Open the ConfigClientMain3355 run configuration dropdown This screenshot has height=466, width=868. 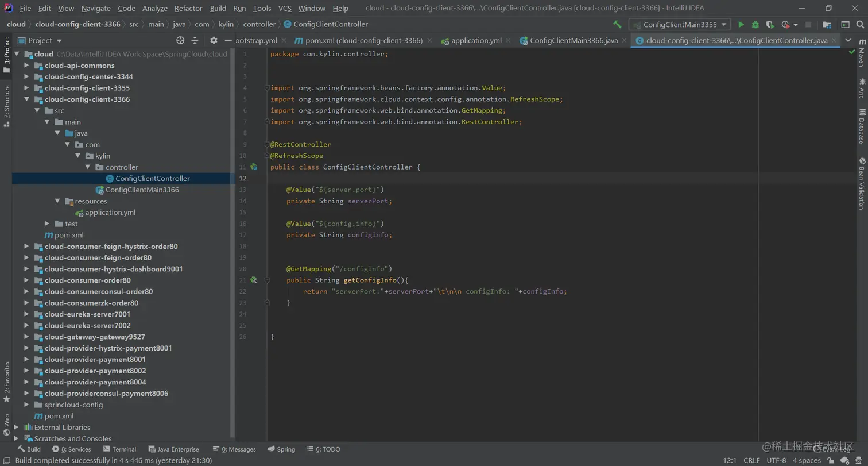(x=679, y=25)
